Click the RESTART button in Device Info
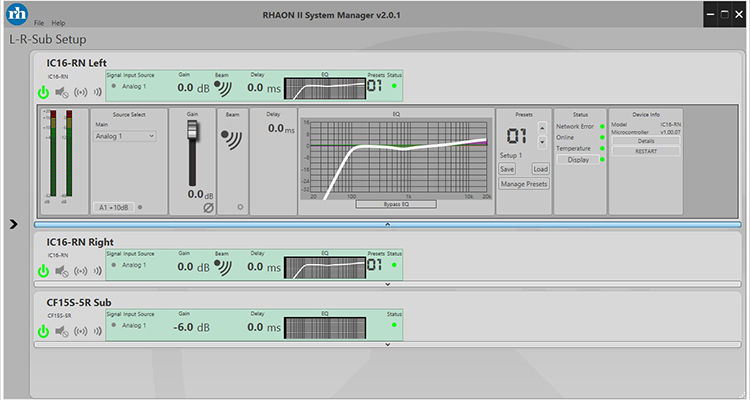The width and height of the screenshot is (750, 400). click(x=645, y=151)
